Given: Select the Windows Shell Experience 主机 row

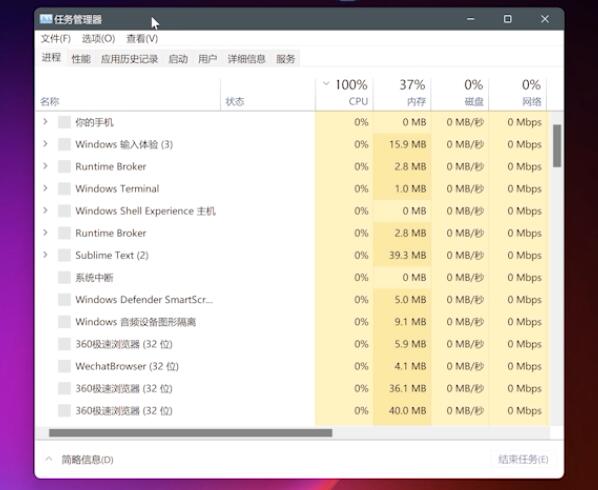Looking at the screenshot, I should click(292, 211).
